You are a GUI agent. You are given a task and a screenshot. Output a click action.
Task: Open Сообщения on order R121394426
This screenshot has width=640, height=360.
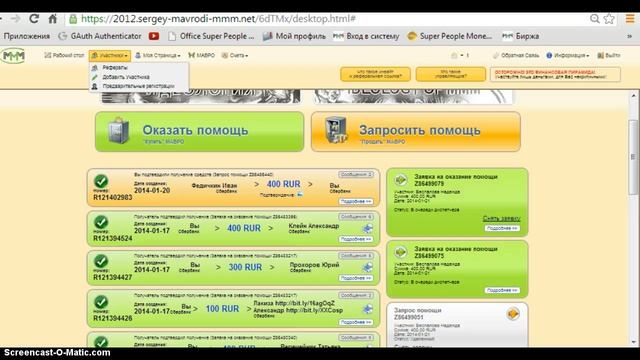[x=356, y=296]
